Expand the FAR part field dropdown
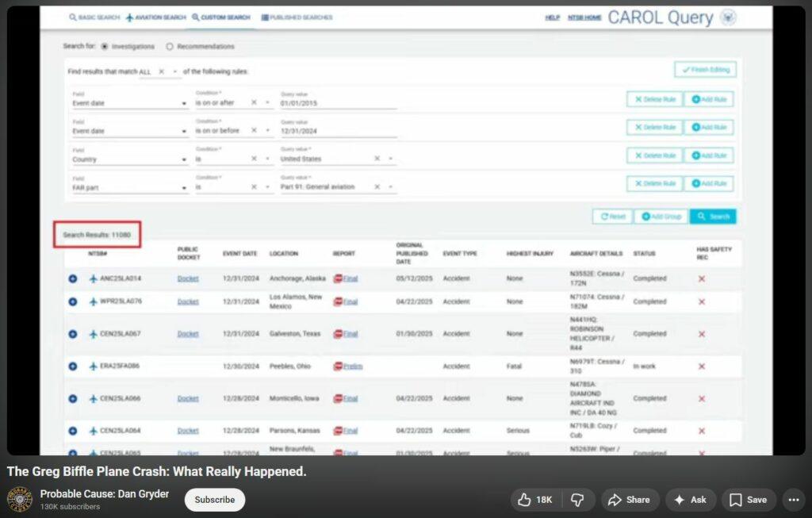 point(185,188)
